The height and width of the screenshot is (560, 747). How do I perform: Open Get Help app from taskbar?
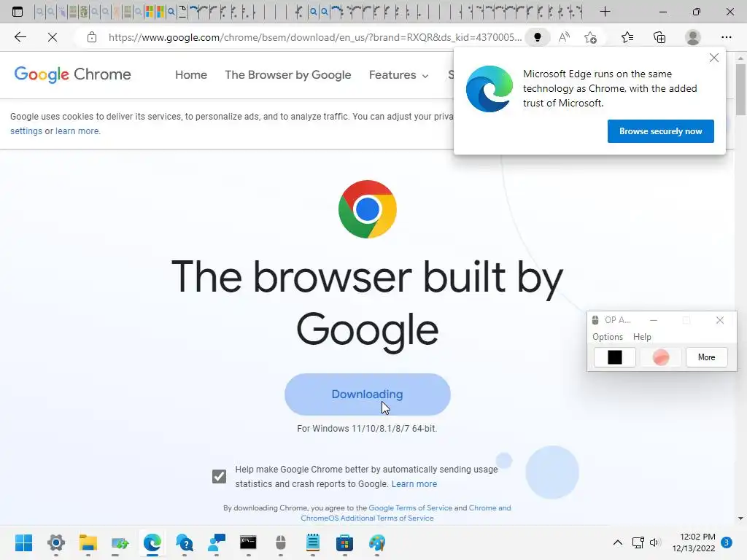coord(185,542)
